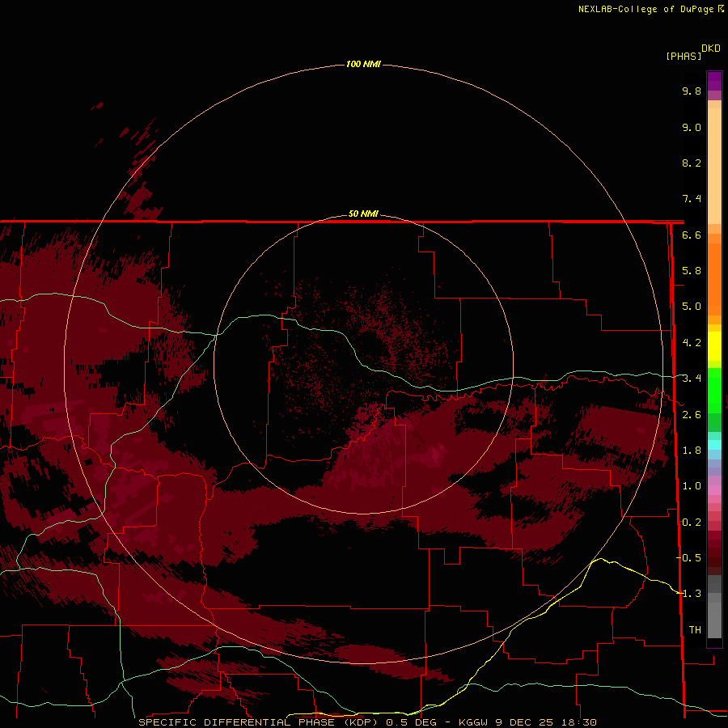
Task: Click the 0.2 value on color scale
Action: (692, 523)
